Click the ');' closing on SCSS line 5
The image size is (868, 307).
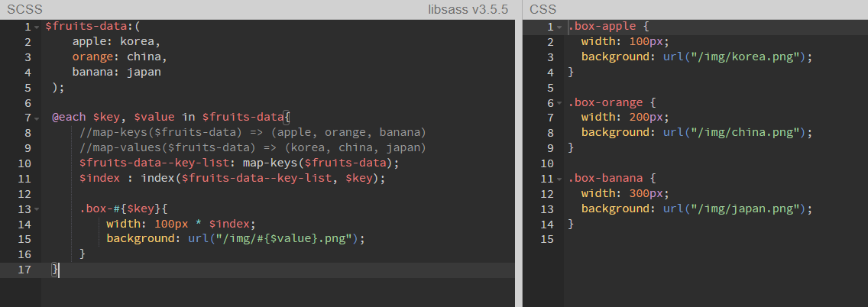[58, 87]
